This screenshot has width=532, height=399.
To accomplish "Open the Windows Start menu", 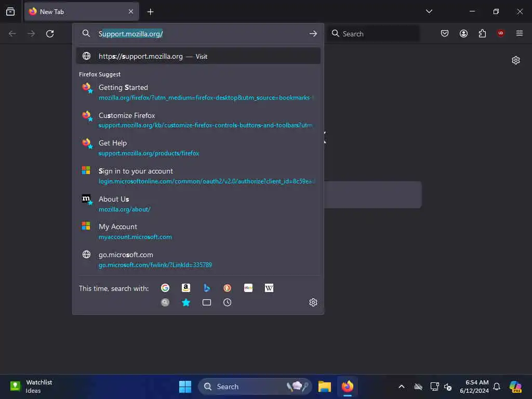I will point(185,387).
